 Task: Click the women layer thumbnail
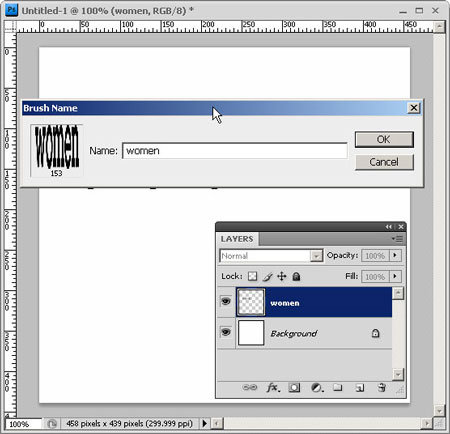pyautogui.click(x=251, y=302)
